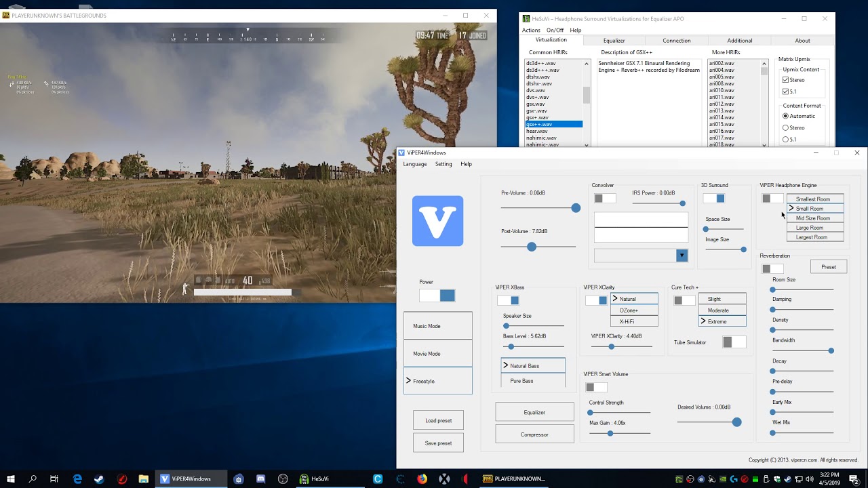Open ViPER4Windows Language menu
This screenshot has width=868, height=488.
pos(415,164)
